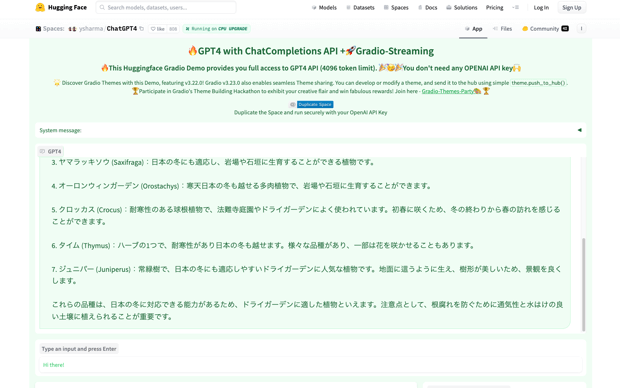View the 806 likes count
The image size is (620, 388).
[173, 29]
